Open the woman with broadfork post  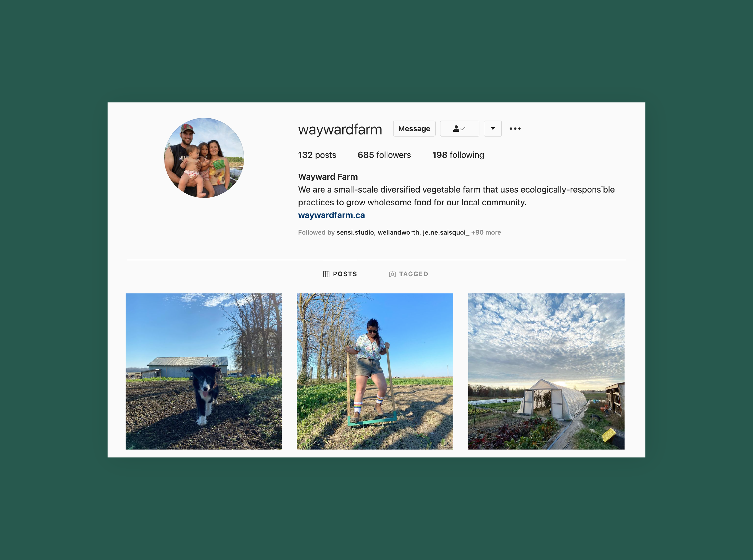click(375, 372)
